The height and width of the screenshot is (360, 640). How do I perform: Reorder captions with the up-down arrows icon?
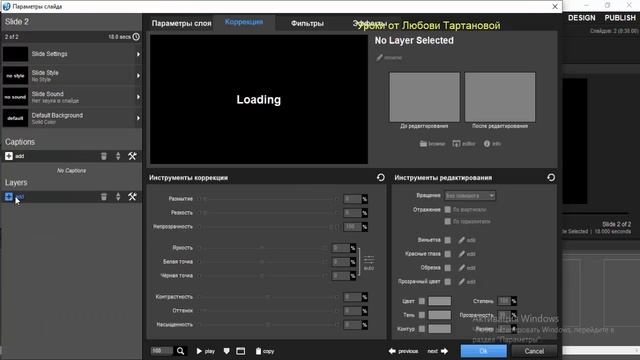pos(118,156)
